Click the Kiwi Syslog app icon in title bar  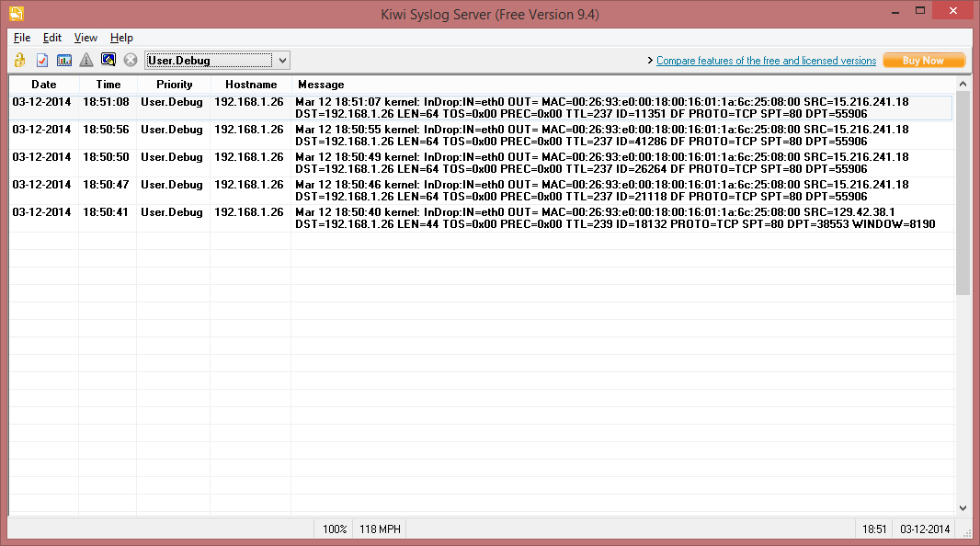[17, 13]
